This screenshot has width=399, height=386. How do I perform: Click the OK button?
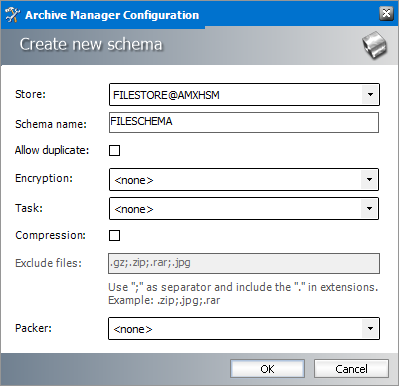click(267, 369)
